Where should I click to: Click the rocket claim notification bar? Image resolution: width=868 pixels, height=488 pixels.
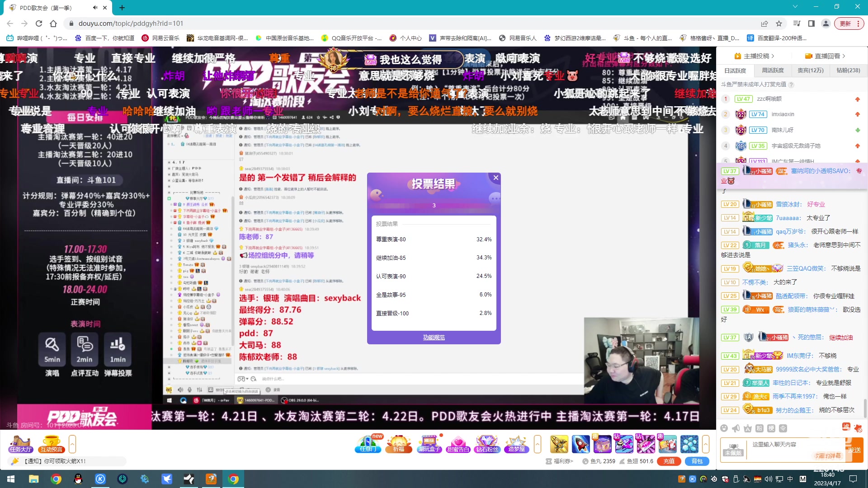68,461
